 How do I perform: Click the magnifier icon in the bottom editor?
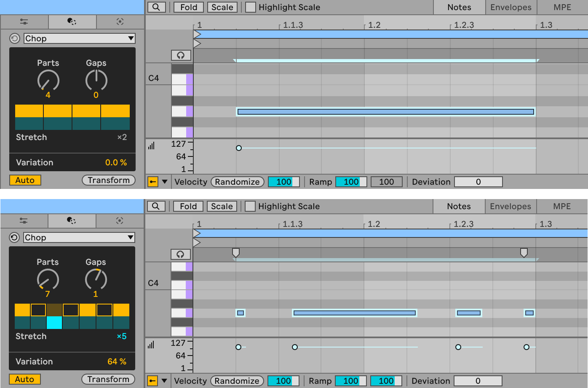pyautogui.click(x=156, y=206)
